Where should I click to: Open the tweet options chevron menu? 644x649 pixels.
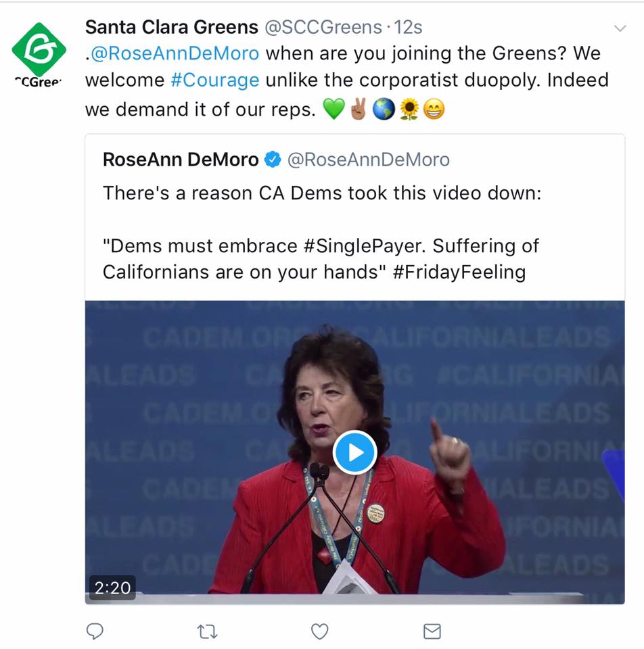click(x=620, y=28)
